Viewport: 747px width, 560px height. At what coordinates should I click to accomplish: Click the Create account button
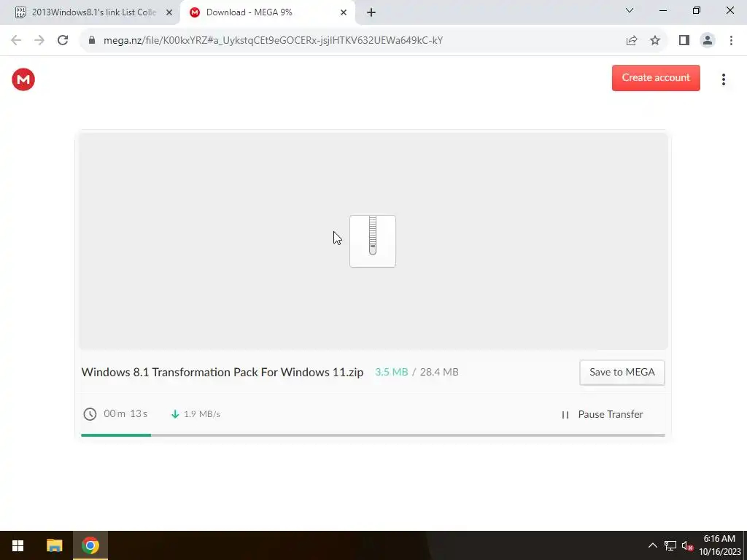pyautogui.click(x=656, y=77)
